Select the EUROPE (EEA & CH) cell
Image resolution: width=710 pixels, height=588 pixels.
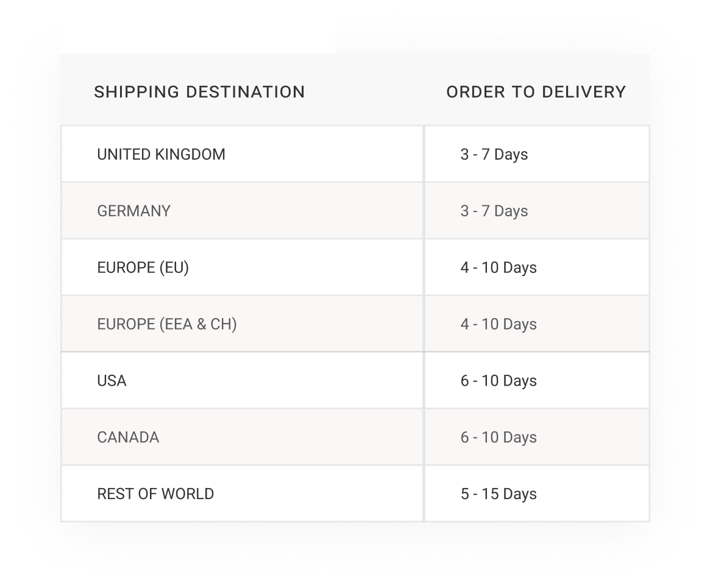tap(242, 324)
